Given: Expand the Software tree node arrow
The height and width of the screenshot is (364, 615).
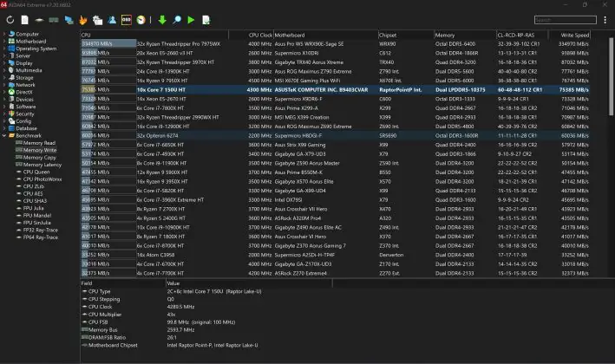Looking at the screenshot, I should pyautogui.click(x=4, y=107).
